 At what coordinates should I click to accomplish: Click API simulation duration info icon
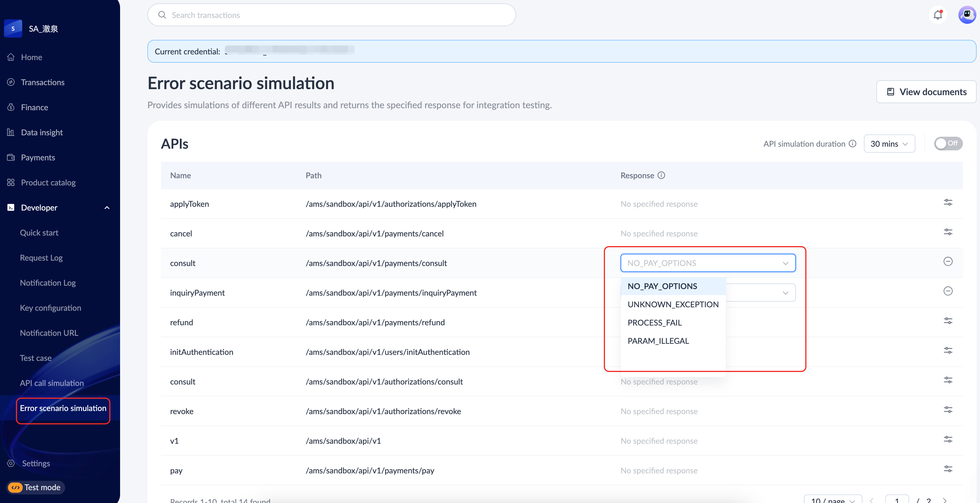coord(853,144)
